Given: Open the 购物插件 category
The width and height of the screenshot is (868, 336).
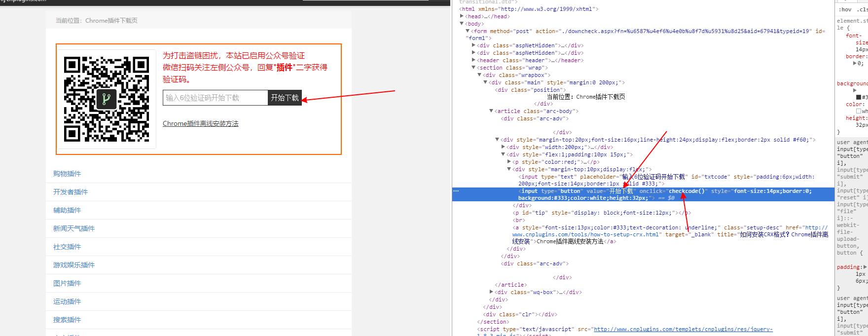Looking at the screenshot, I should click(67, 174).
